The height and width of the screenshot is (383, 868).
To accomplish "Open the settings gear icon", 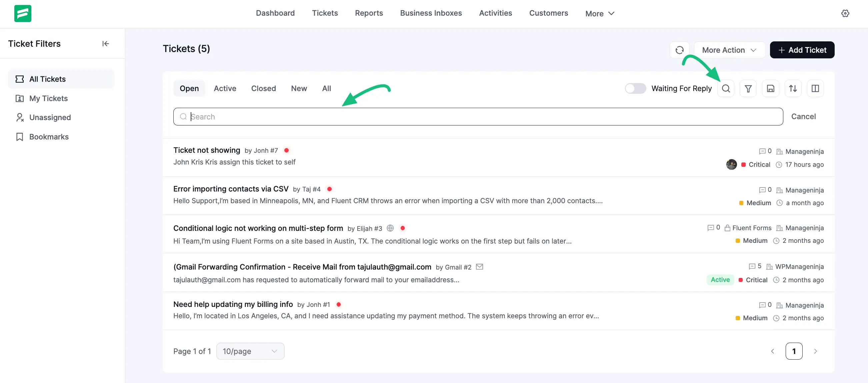I will click(x=845, y=13).
